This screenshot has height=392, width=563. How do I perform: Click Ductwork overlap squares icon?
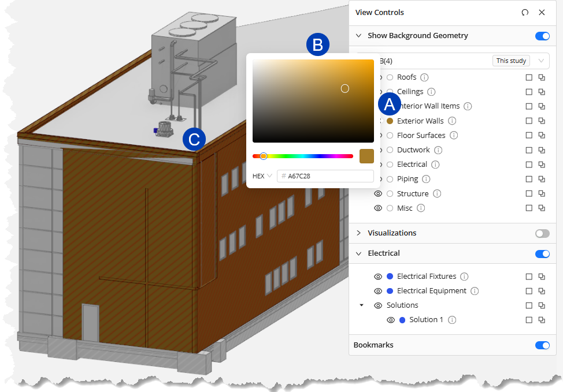542,150
